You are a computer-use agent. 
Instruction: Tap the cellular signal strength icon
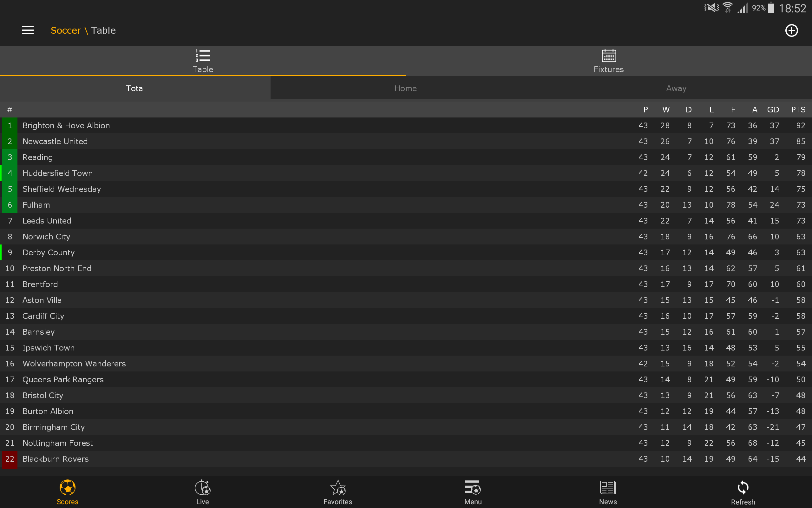[x=743, y=8]
